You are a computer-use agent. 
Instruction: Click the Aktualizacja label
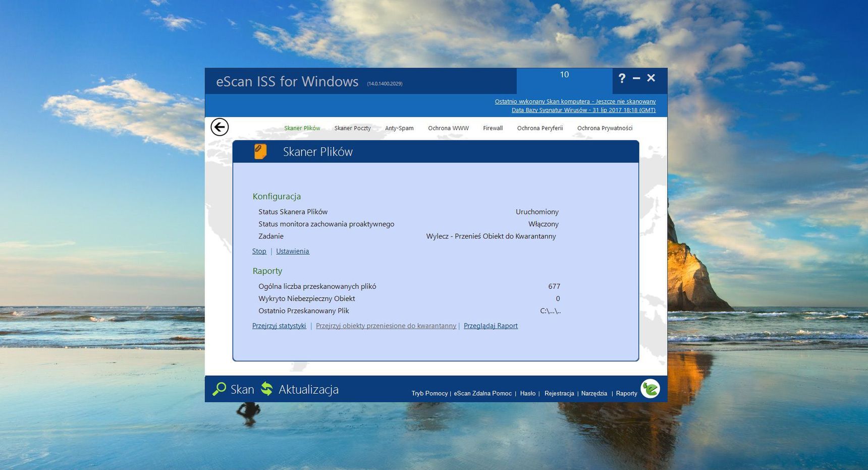click(308, 389)
